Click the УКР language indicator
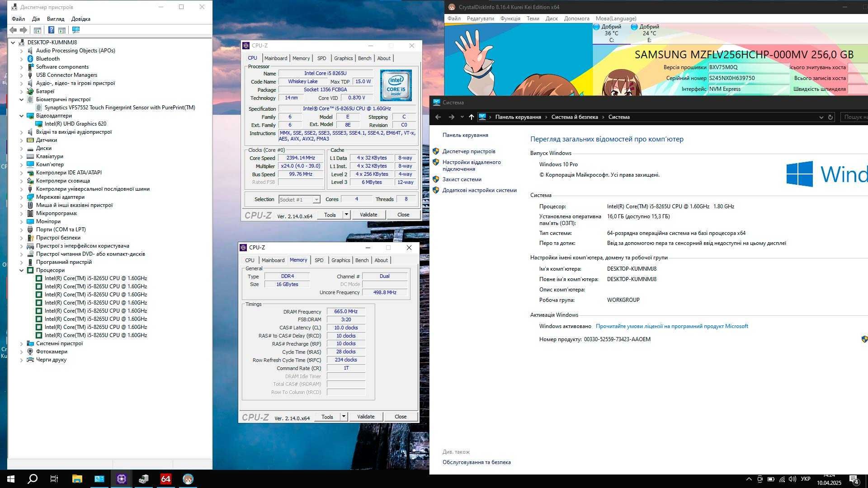 coord(805,479)
